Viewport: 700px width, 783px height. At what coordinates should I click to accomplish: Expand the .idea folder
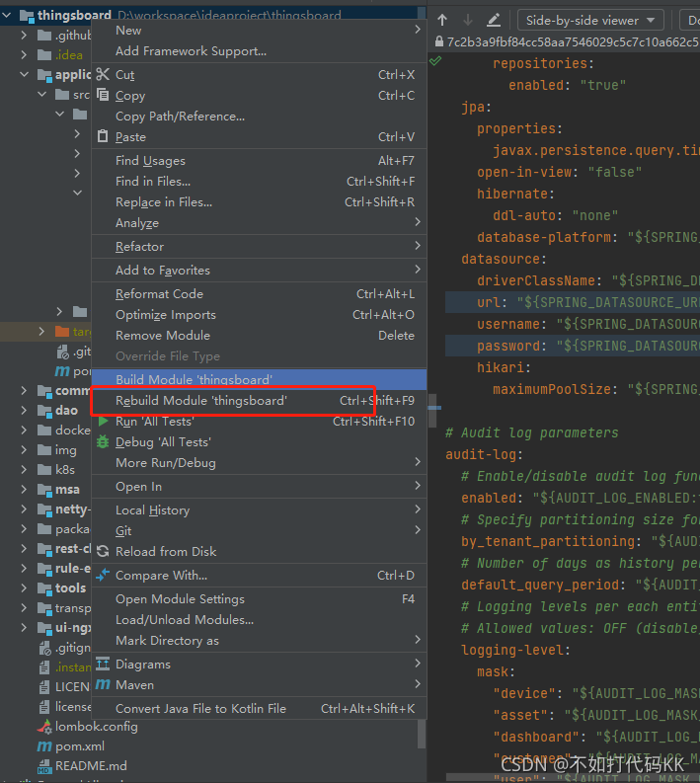pos(24,55)
